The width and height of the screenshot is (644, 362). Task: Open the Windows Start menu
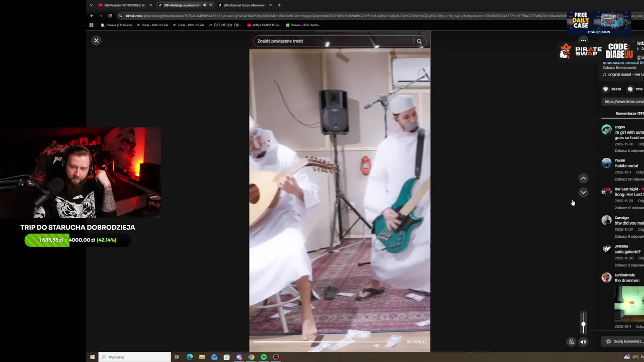[92, 357]
